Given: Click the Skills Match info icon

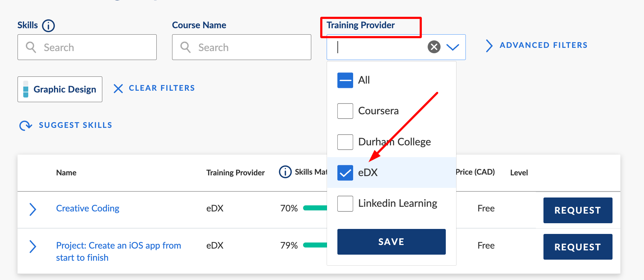Looking at the screenshot, I should pyautogui.click(x=285, y=172).
